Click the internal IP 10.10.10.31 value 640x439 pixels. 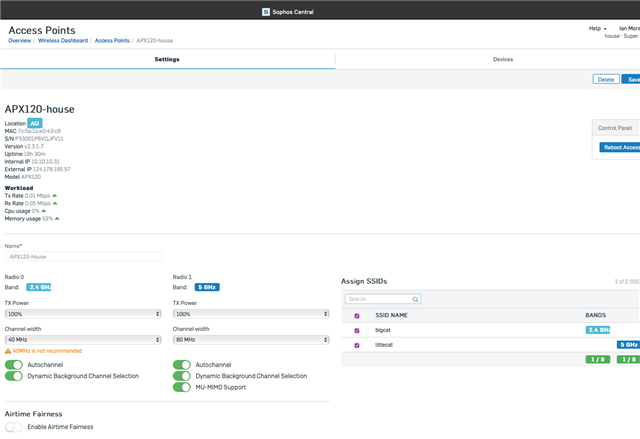coord(45,162)
